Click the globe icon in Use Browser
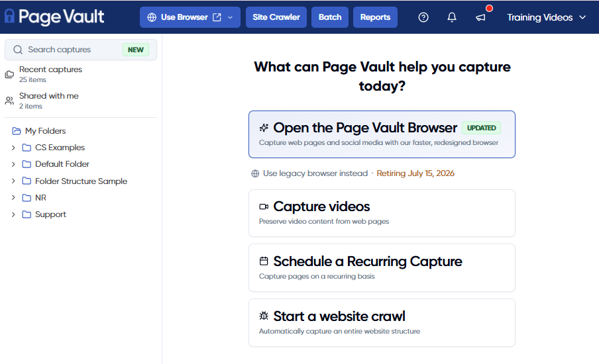This screenshot has height=364, width=599. pos(152,17)
